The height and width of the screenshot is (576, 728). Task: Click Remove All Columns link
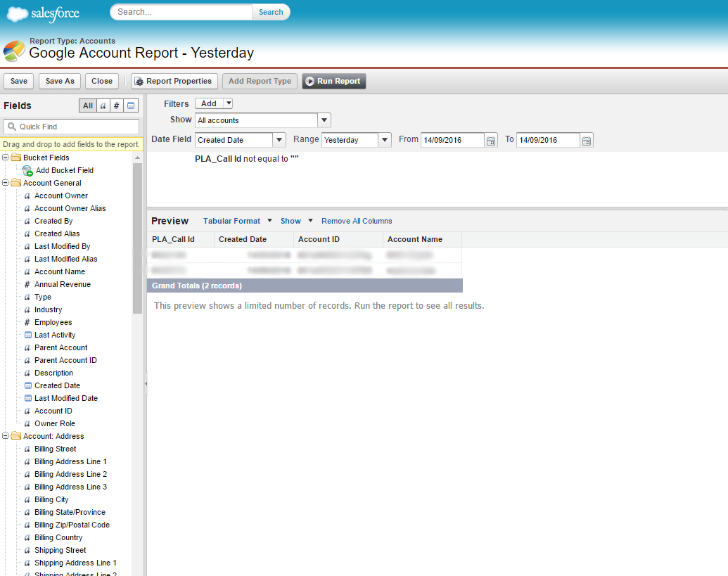(x=357, y=221)
